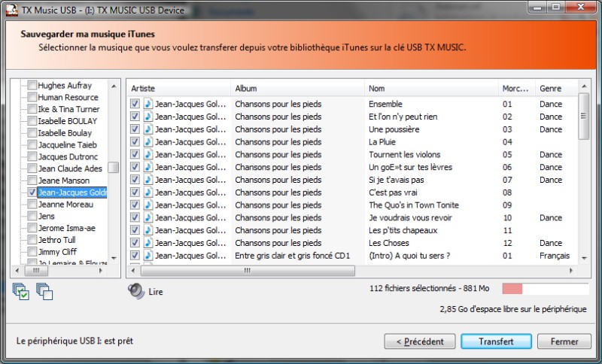Select Human Resource in artist list
This screenshot has width=602, height=364.
[x=68, y=97]
